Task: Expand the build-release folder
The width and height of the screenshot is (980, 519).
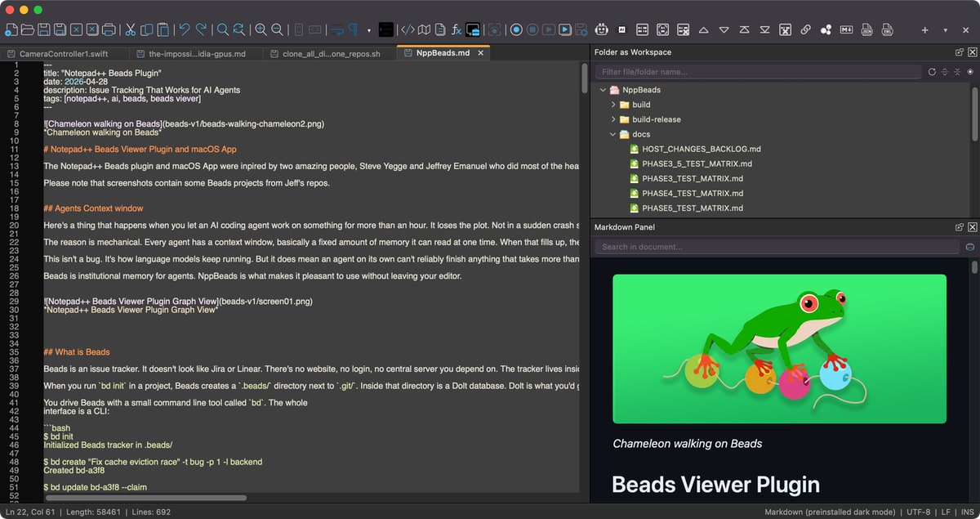Action: coord(613,119)
